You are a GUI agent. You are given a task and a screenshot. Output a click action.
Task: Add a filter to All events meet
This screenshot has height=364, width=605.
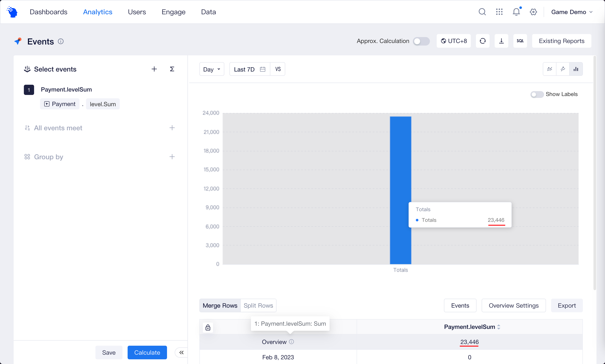pyautogui.click(x=172, y=128)
